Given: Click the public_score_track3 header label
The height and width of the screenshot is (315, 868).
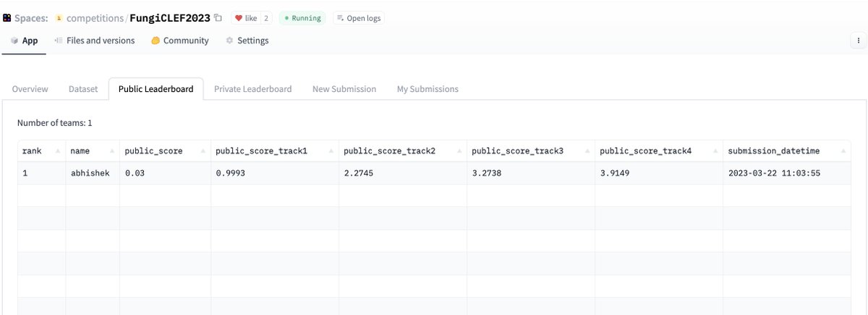Looking at the screenshot, I should 517,151.
